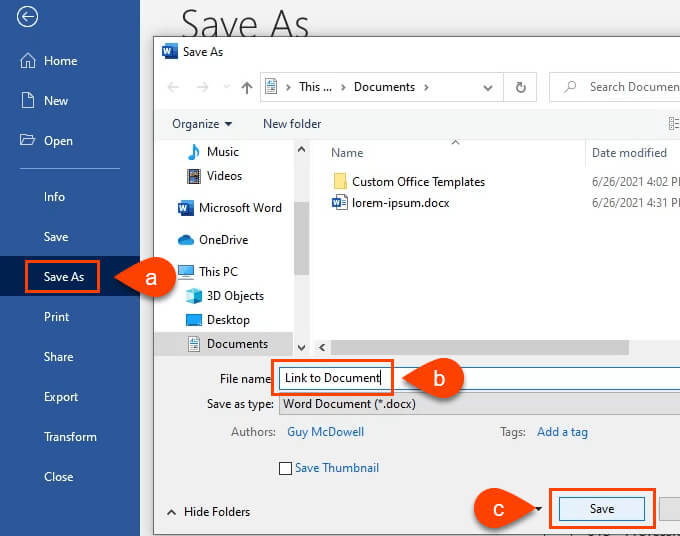Click the OneDrive cloud icon
The height and width of the screenshot is (536, 680).
pos(186,240)
